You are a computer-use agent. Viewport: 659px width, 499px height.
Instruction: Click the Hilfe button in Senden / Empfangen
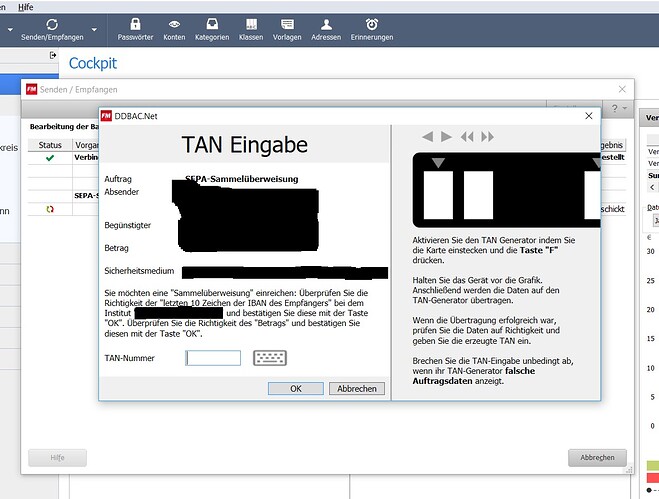click(x=58, y=457)
